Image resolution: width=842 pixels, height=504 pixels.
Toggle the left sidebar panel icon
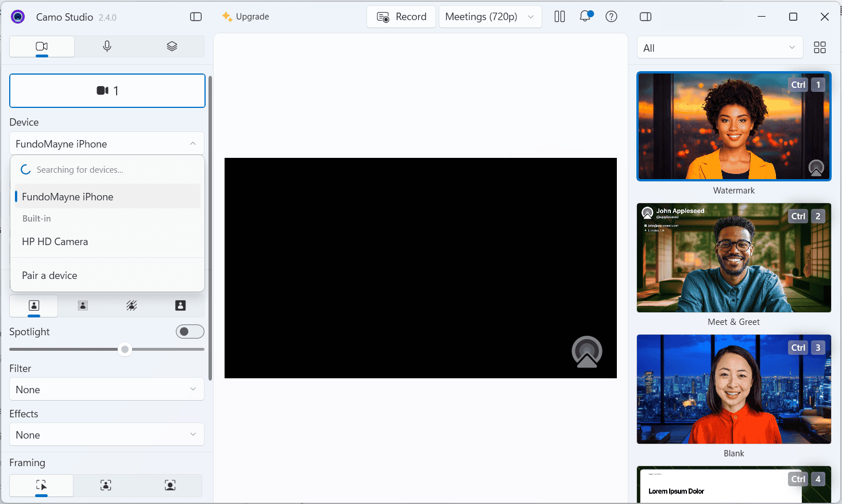[196, 17]
